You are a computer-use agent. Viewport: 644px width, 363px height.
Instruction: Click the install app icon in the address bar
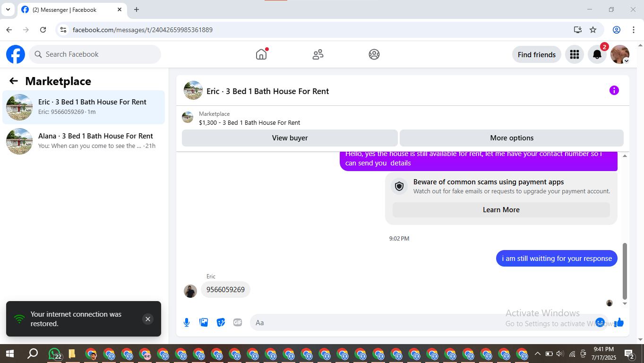577,30
